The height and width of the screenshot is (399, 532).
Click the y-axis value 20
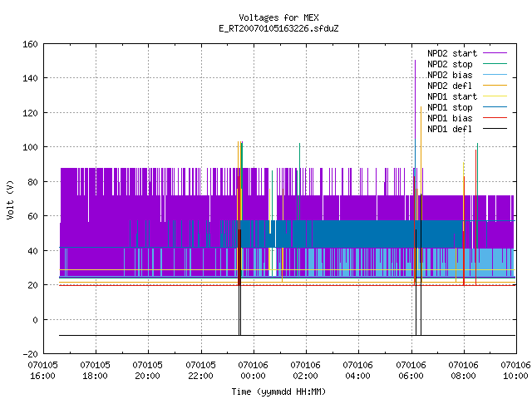pos(33,285)
